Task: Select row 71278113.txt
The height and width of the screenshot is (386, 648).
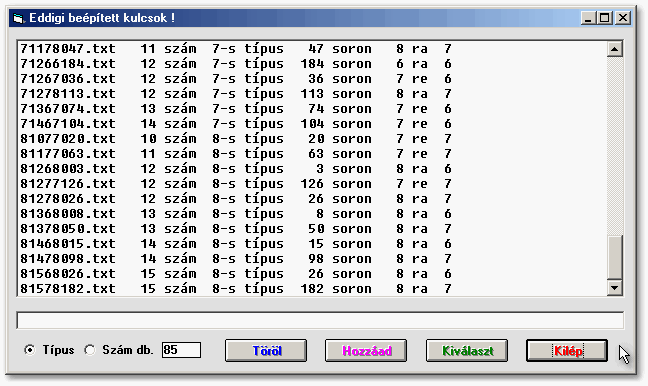Action: (312, 94)
